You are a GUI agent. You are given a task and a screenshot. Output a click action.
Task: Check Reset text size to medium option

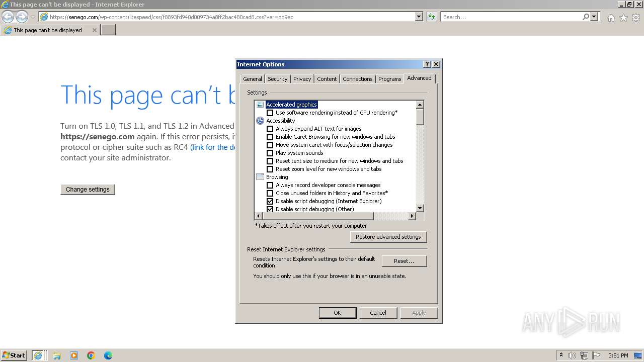270,161
